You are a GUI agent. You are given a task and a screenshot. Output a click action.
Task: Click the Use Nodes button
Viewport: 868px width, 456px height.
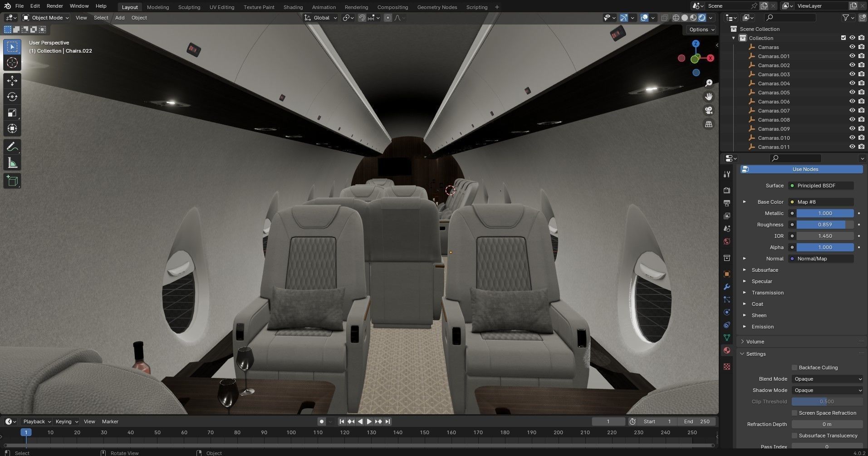point(802,169)
